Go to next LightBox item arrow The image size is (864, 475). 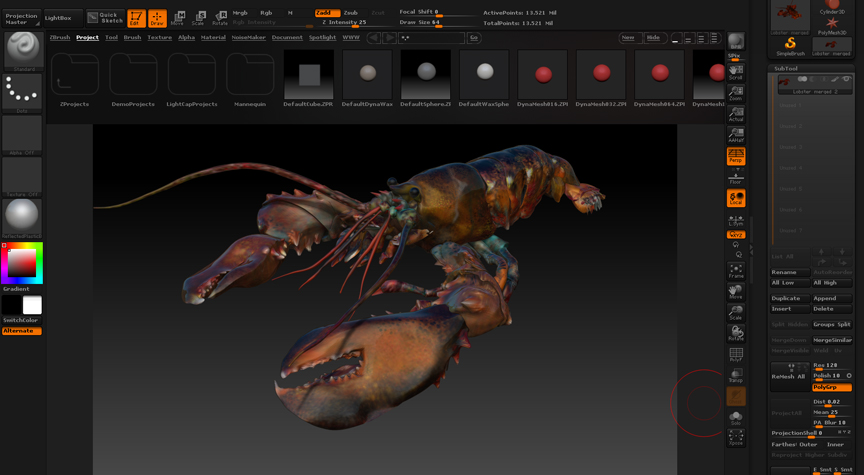390,37
